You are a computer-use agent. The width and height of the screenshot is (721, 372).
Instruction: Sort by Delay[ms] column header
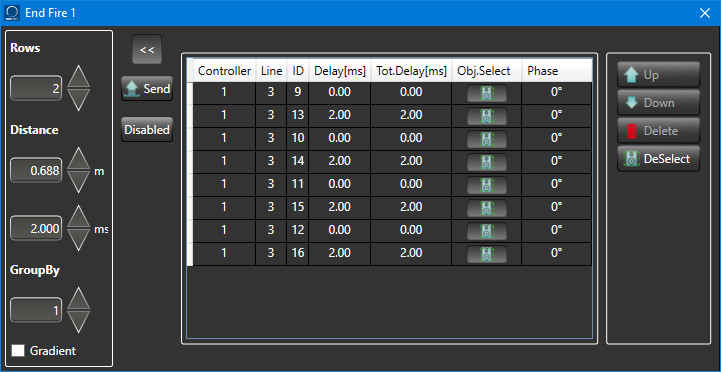click(x=340, y=71)
